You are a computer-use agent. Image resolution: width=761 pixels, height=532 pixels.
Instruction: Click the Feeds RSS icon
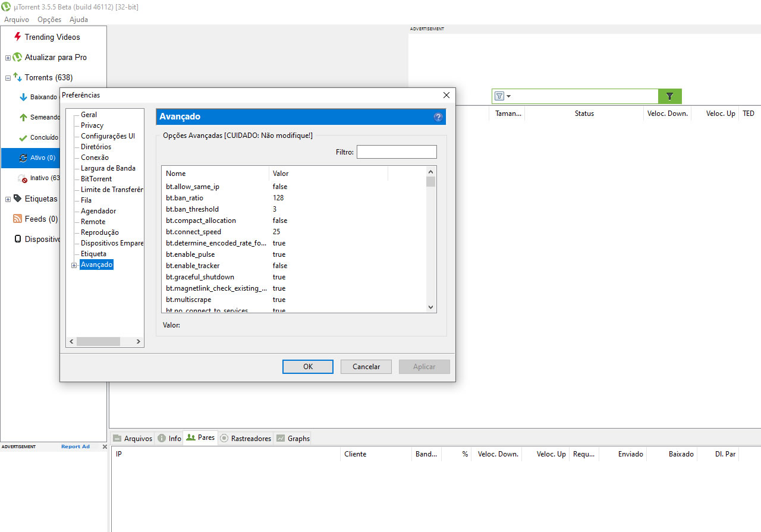pos(17,219)
